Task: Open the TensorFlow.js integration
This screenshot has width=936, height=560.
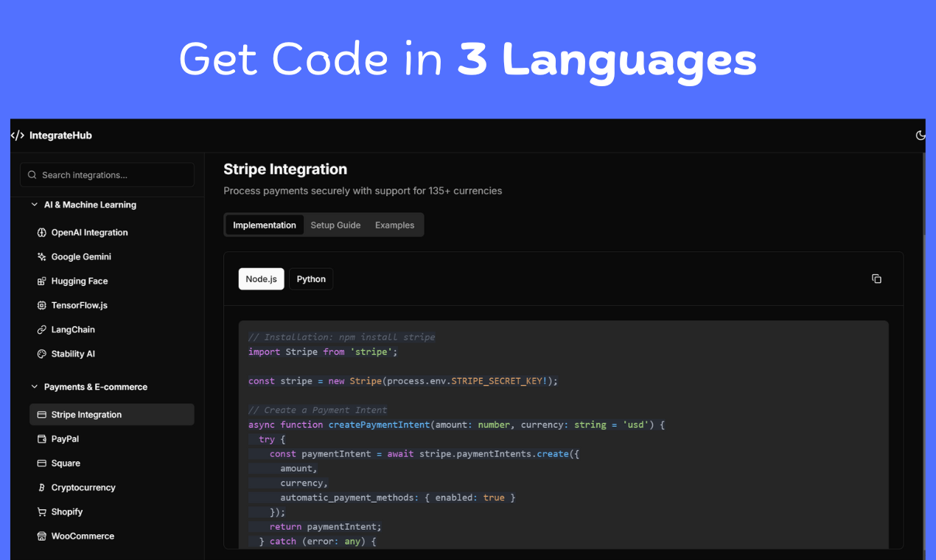Action: click(x=112, y=306)
